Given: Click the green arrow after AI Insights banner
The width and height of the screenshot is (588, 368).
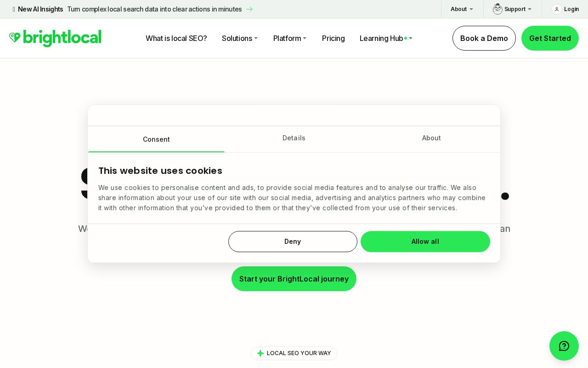Looking at the screenshot, I should tap(249, 9).
